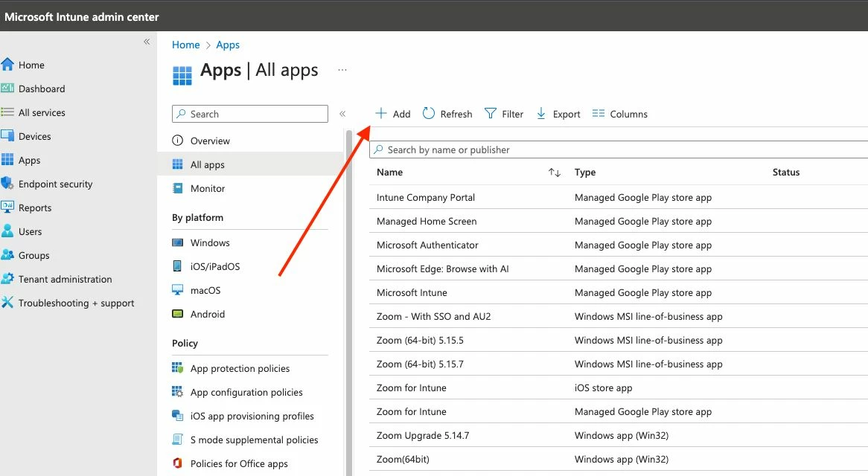Screen dimensions: 868x476
Task: Open Dashboard via its chart icon
Action: [x=7, y=89]
